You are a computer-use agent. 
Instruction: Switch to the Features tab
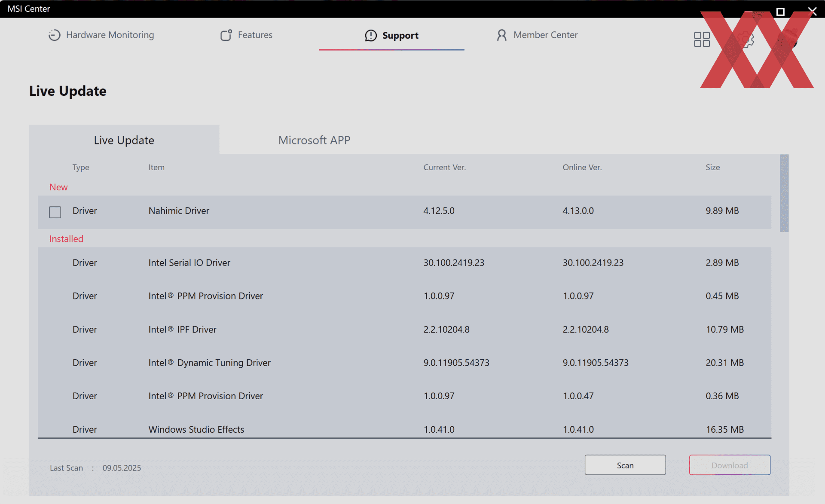click(x=246, y=35)
